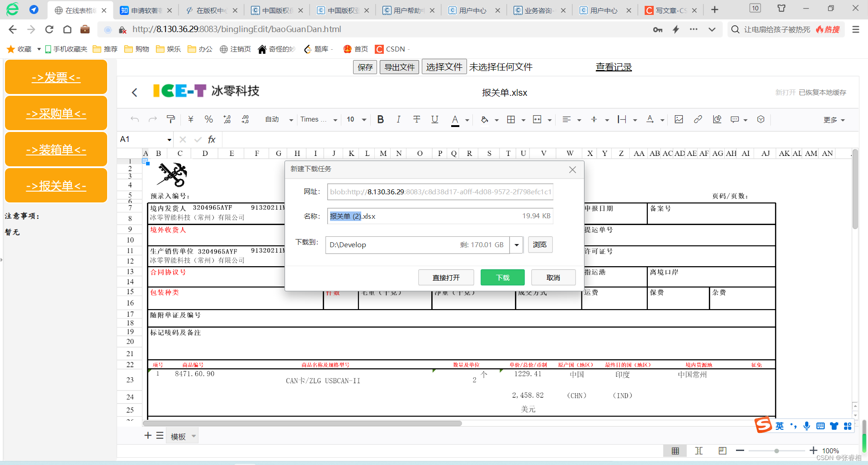
Task: Expand the merge cells dropdown arrow
Action: tap(550, 120)
